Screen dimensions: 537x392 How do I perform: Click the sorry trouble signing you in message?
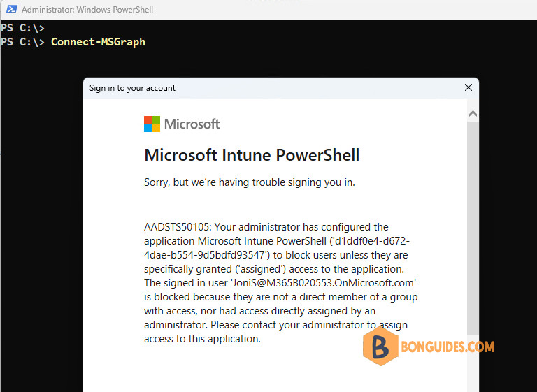(250, 182)
